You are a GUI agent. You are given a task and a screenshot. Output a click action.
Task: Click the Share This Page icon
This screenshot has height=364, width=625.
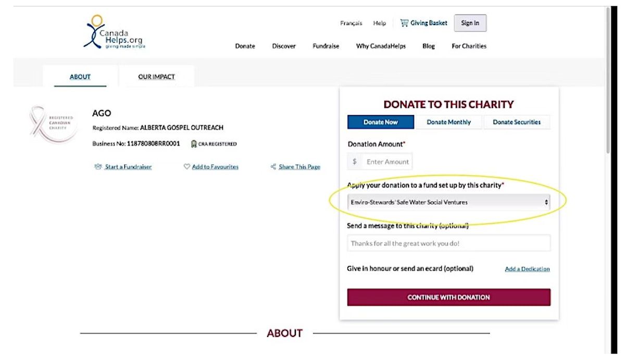(x=273, y=167)
